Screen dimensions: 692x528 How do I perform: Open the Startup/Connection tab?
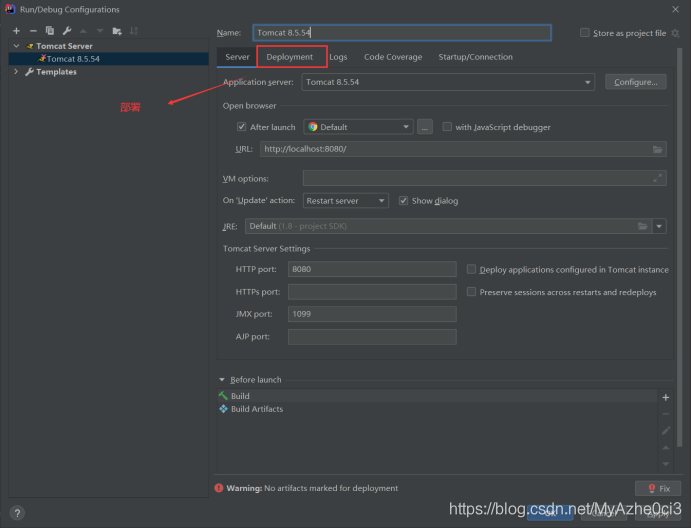(475, 57)
